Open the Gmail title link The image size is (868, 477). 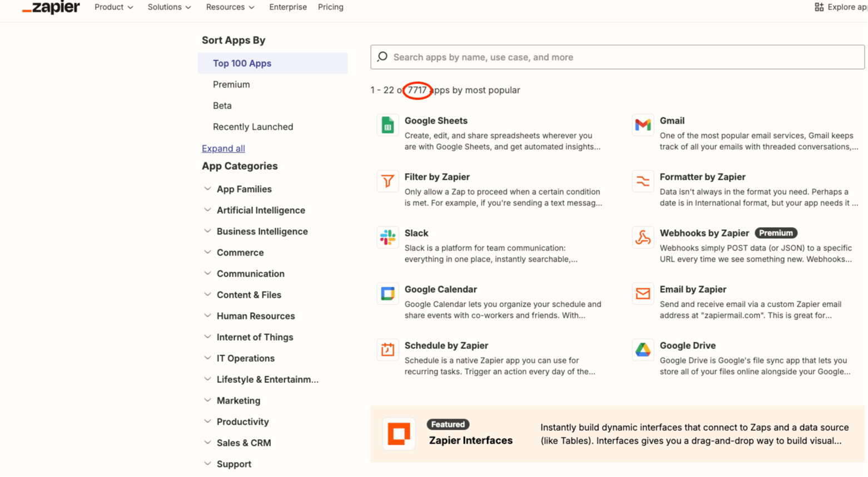pyautogui.click(x=672, y=121)
